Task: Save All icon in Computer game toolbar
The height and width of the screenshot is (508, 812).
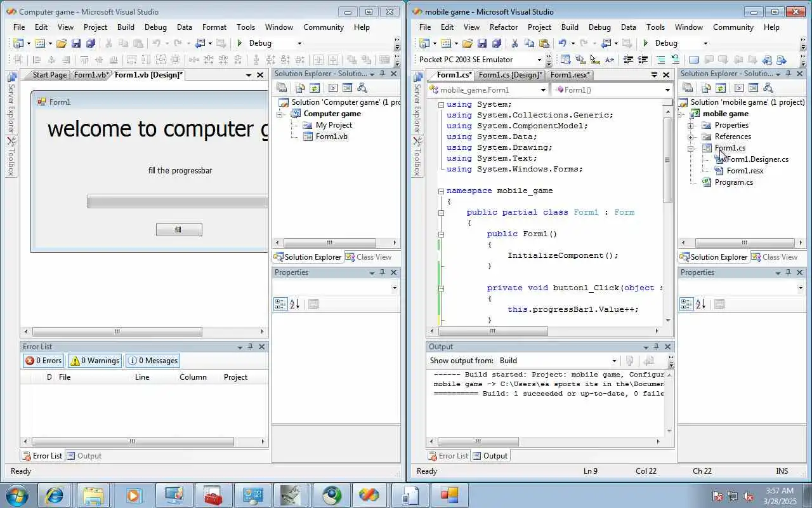Action: pos(91,43)
